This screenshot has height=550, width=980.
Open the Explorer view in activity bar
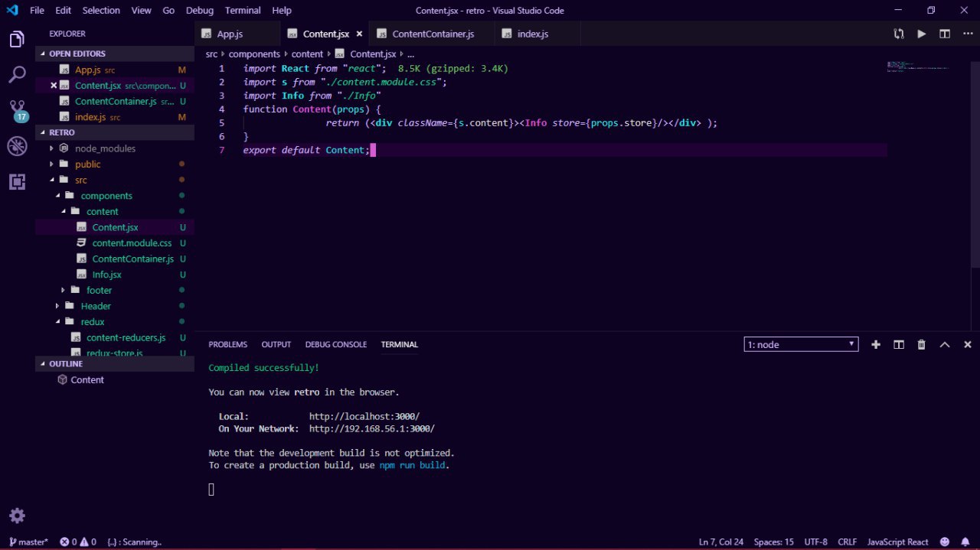[x=17, y=40]
